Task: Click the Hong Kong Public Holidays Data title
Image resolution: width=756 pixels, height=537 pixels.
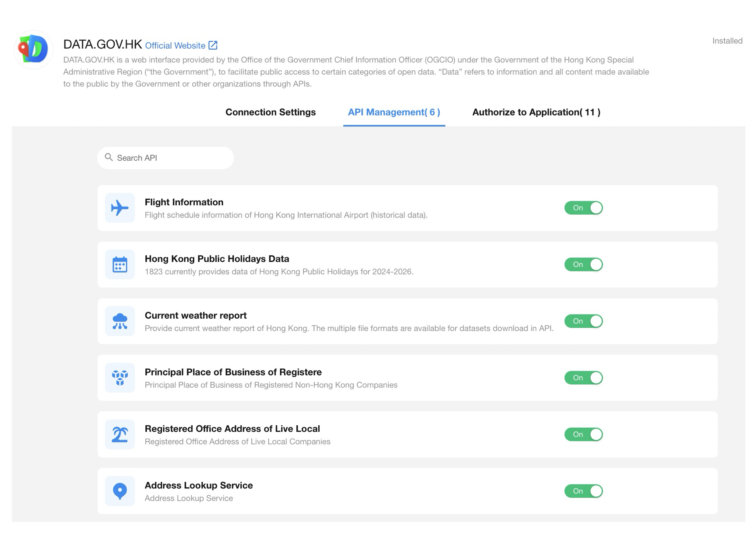Action: click(217, 259)
